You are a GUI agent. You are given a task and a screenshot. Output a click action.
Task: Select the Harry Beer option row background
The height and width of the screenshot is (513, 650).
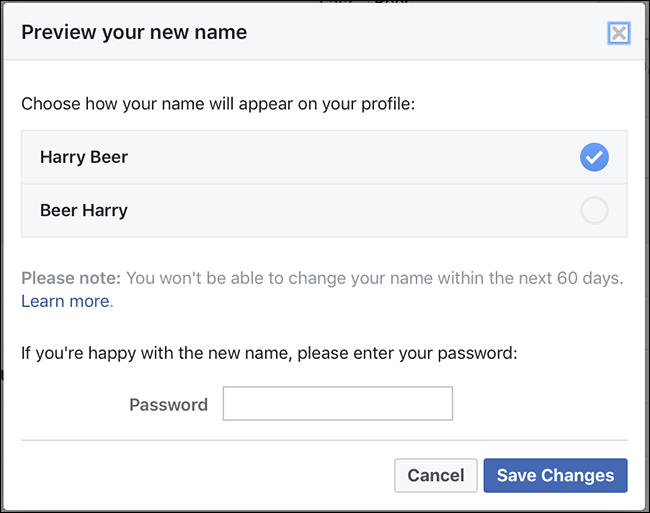[324, 157]
